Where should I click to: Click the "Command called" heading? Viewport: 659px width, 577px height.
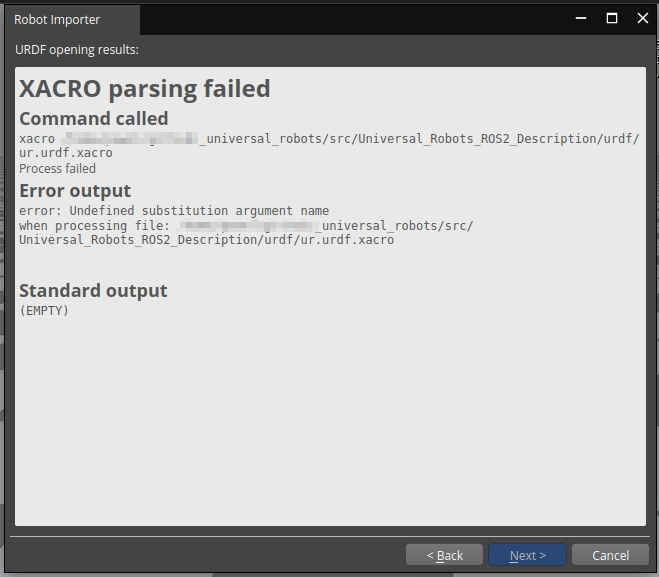point(94,119)
